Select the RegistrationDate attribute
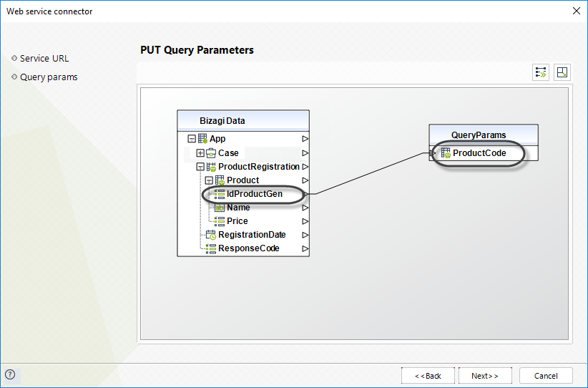The image size is (588, 388). click(x=252, y=235)
